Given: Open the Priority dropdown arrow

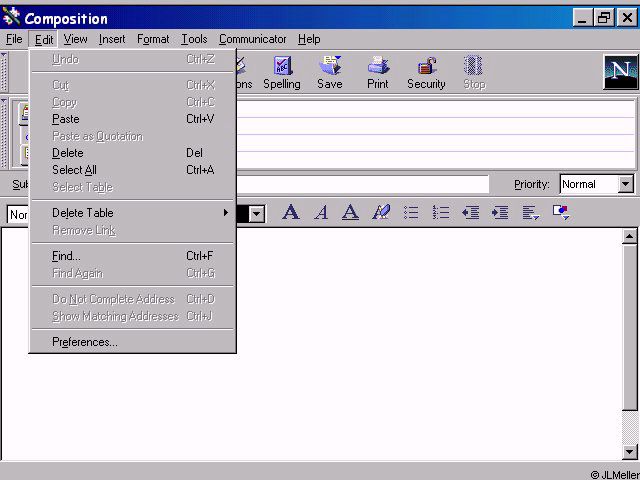Looking at the screenshot, I should (x=626, y=184).
